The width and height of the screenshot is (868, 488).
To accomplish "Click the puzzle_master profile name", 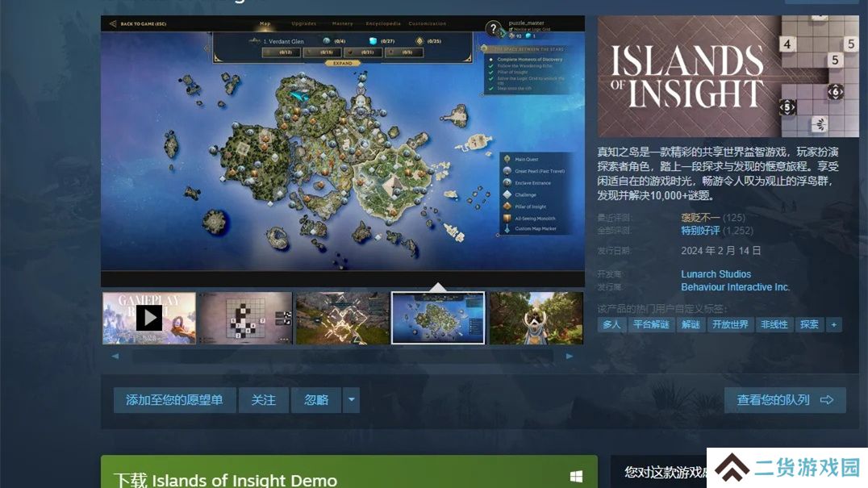I will [x=527, y=23].
